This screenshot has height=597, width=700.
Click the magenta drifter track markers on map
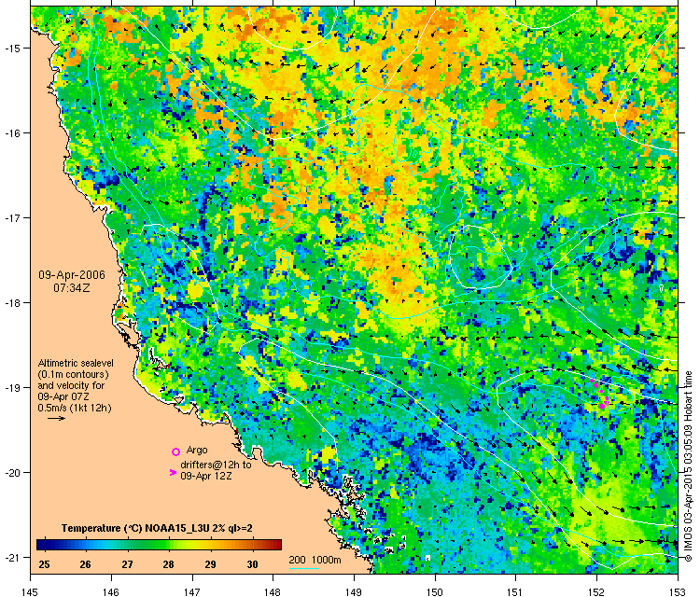point(600,393)
